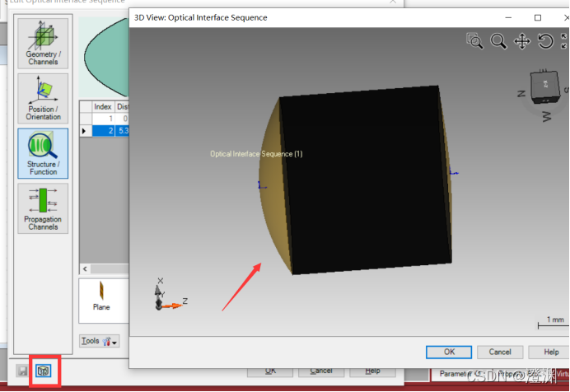Minimize the 3D View window
The width and height of the screenshot is (570, 392).
point(508,17)
